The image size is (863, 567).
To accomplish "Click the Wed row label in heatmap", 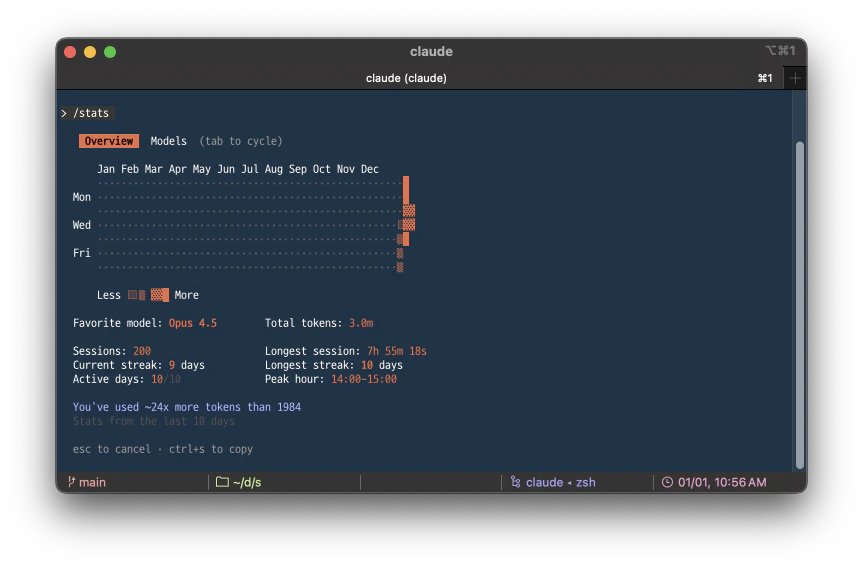I will pos(81,225).
